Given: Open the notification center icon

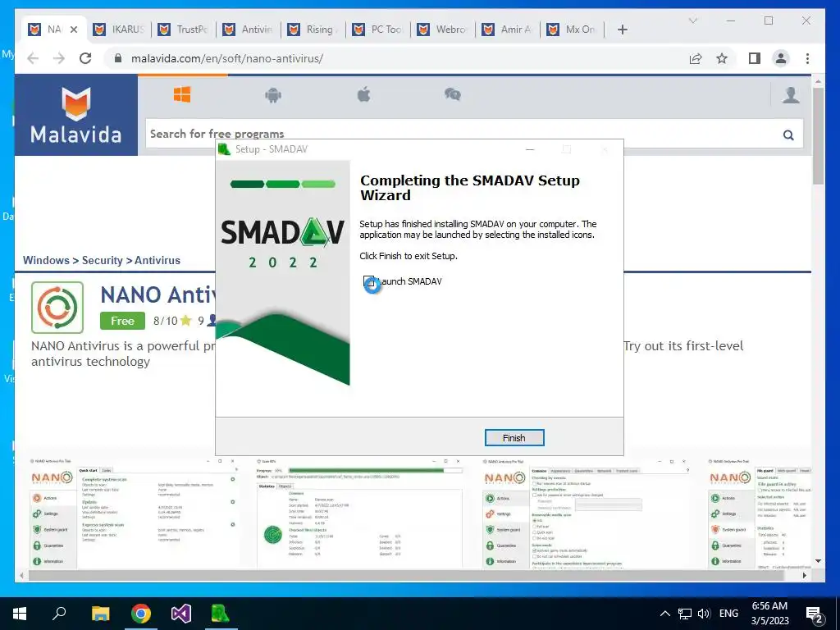Looking at the screenshot, I should 815,614.
